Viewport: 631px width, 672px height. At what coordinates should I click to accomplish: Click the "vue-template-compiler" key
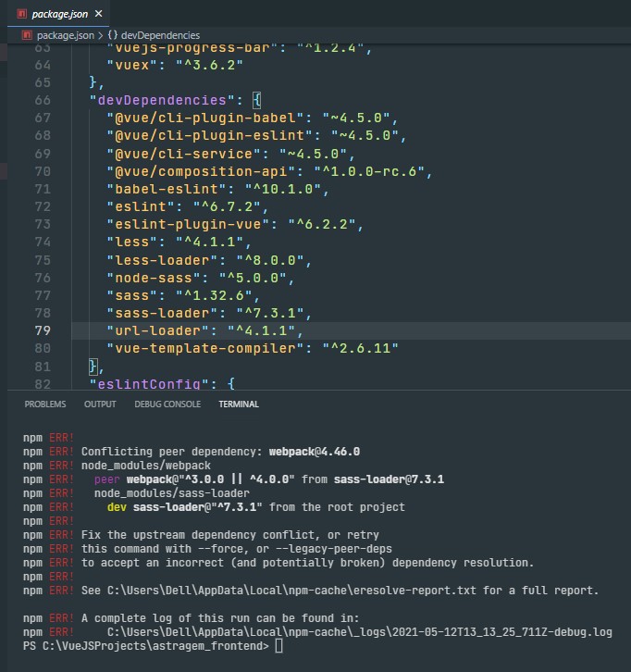(205, 348)
